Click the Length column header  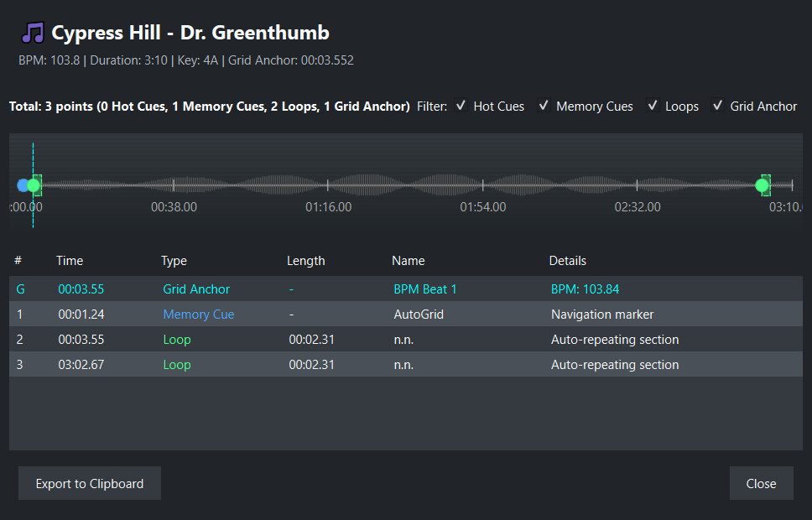[305, 261]
